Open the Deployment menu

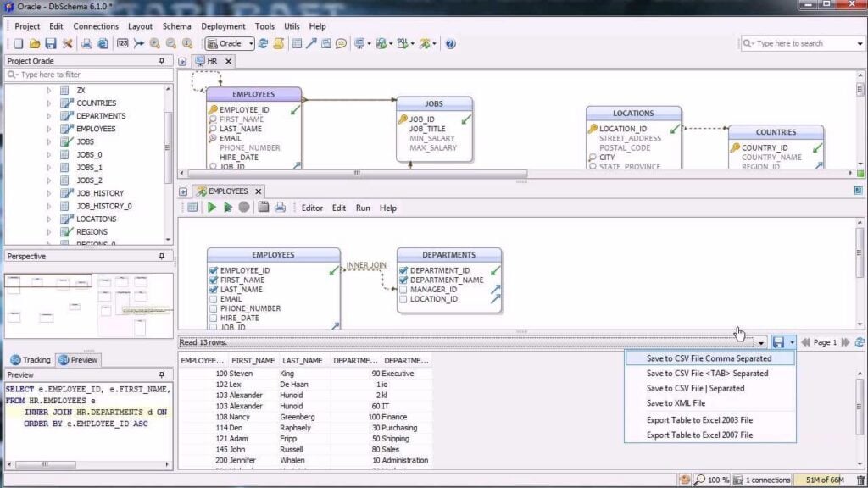223,26
